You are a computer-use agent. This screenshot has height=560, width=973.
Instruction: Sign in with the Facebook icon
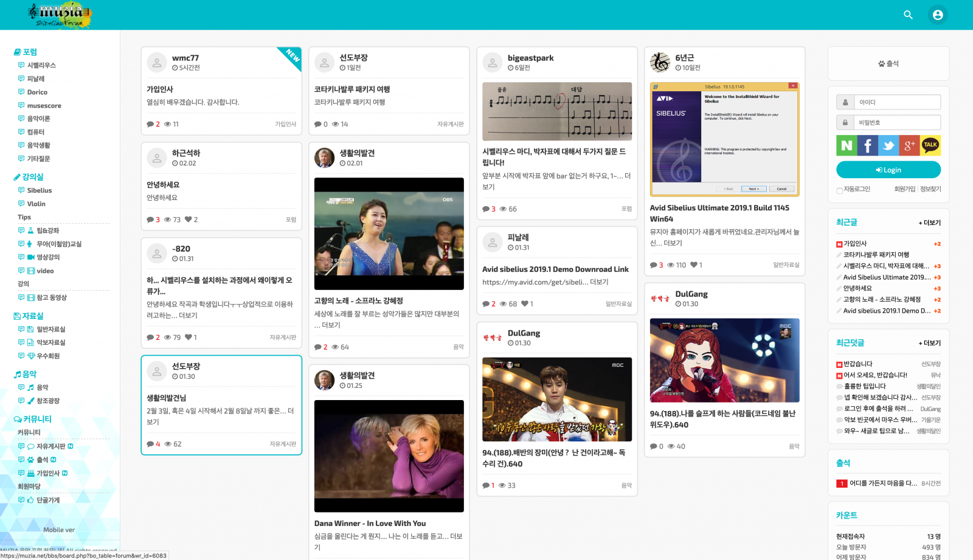868,145
